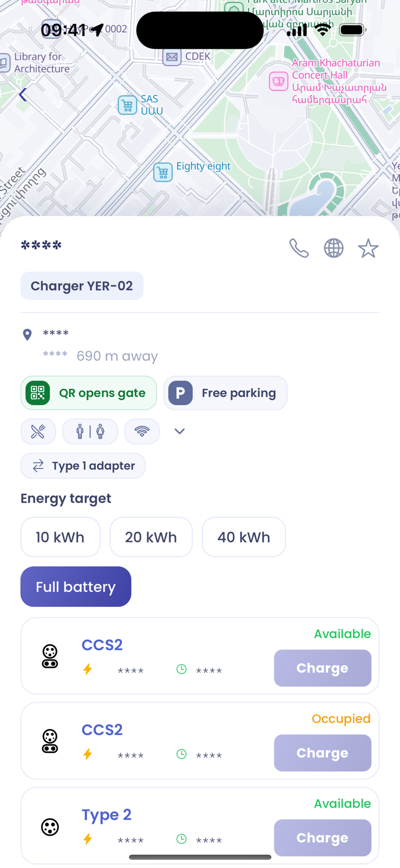The width and height of the screenshot is (400, 868).
Task: Select the Charger YER-02 tab
Action: (82, 286)
